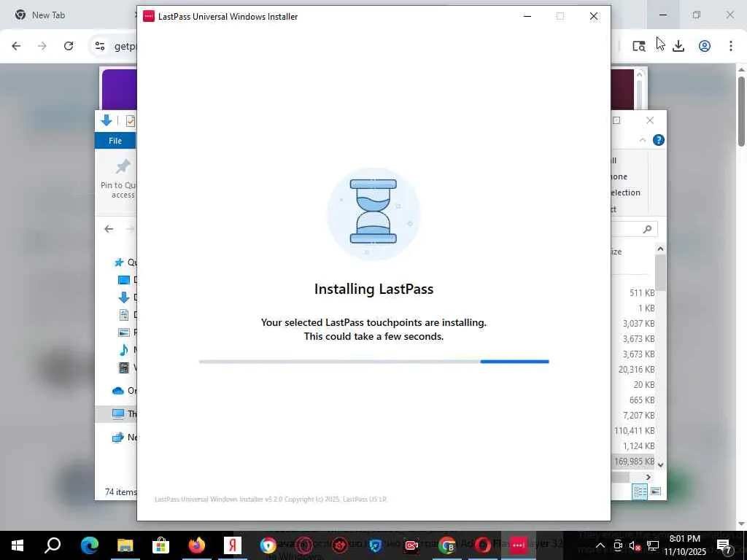Select Music icon in Explorer sidebar
This screenshot has width=747, height=560.
coord(123,350)
